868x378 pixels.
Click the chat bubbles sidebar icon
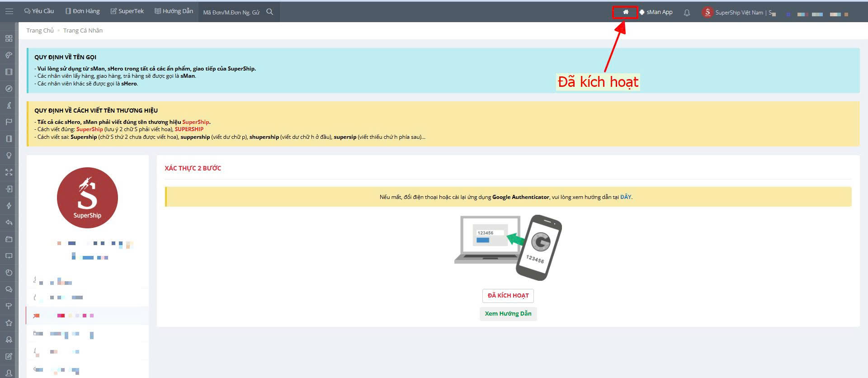pyautogui.click(x=9, y=289)
